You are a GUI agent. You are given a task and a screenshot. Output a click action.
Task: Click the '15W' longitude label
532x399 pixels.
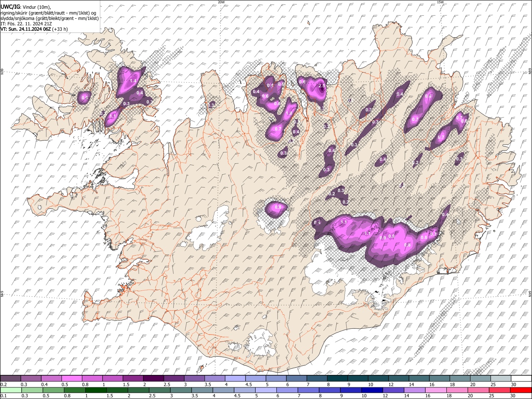440,2
